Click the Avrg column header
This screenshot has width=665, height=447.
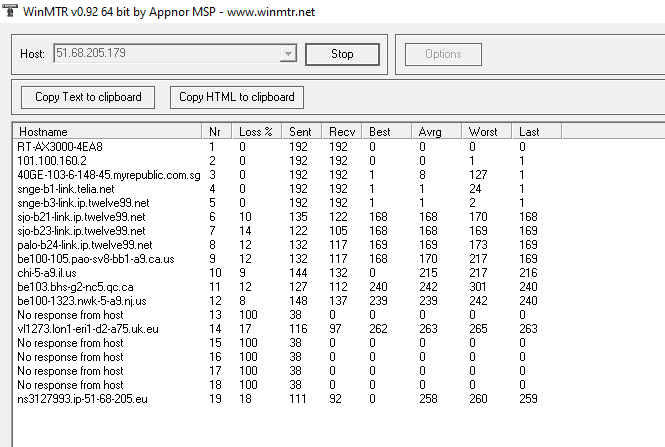(x=436, y=131)
